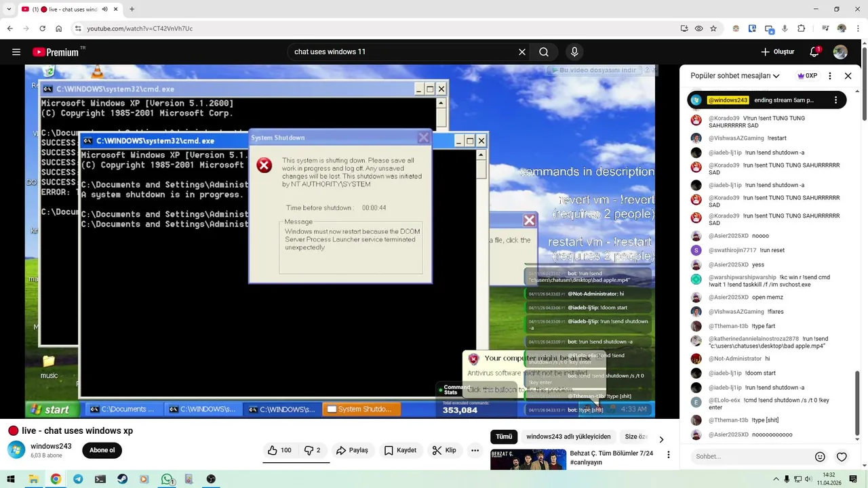
Task: Open chat emoji picker
Action: tap(820, 457)
